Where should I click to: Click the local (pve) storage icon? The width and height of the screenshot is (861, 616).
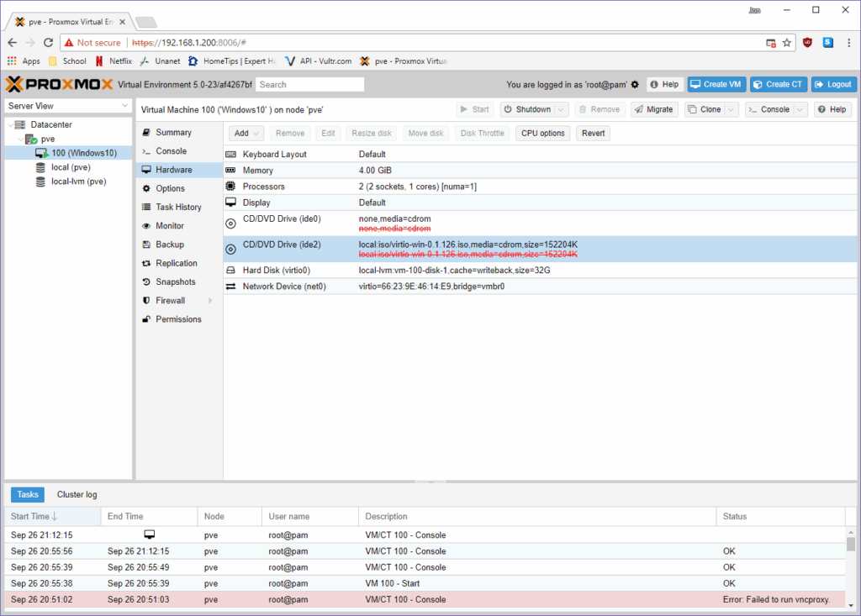pyautogui.click(x=40, y=167)
